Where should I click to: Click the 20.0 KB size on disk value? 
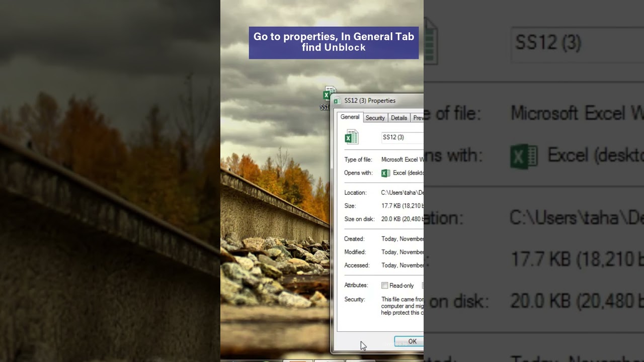(403, 219)
